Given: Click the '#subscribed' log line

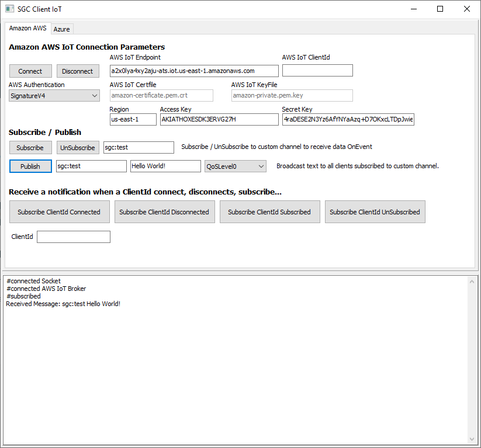Looking at the screenshot, I should coord(23,296).
